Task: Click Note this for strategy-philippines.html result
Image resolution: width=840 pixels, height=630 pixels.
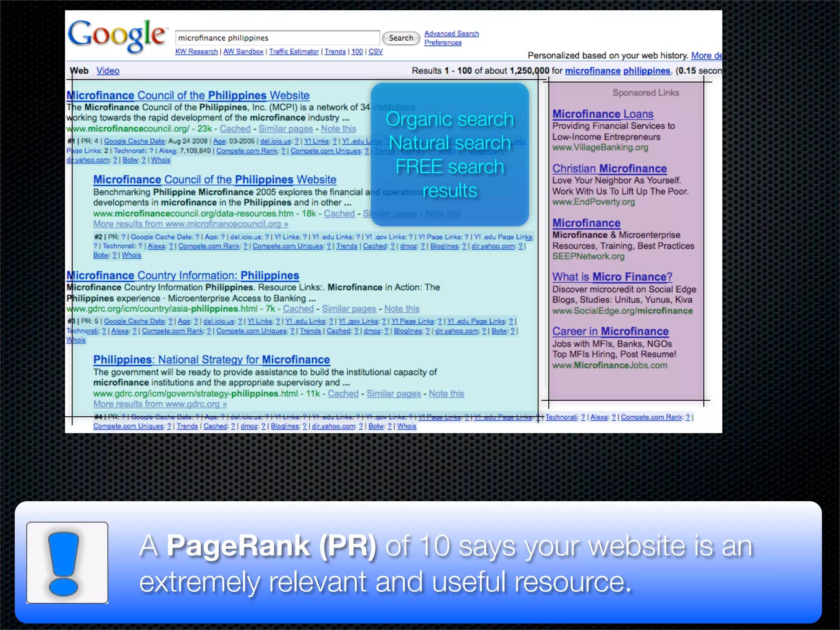Action: pyautogui.click(x=447, y=393)
